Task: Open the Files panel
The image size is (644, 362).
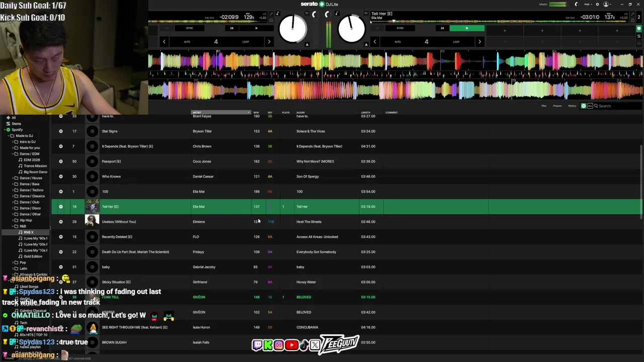Action: tap(544, 106)
